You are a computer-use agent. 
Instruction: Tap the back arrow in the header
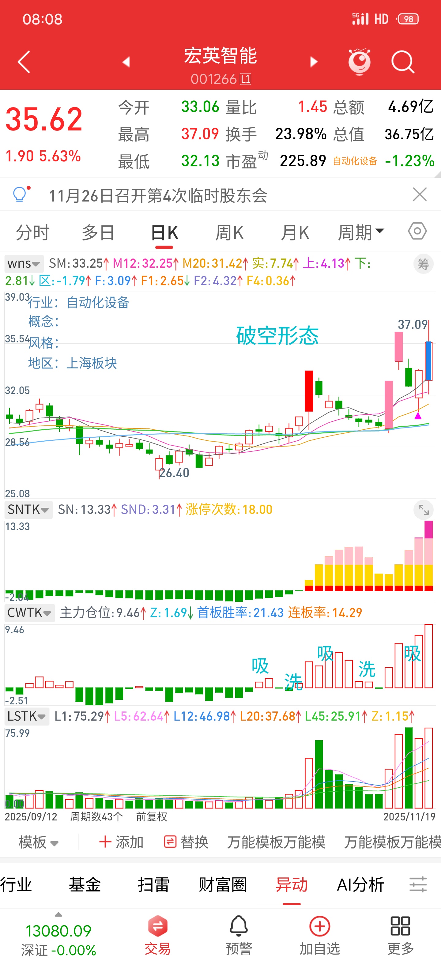tap(24, 62)
